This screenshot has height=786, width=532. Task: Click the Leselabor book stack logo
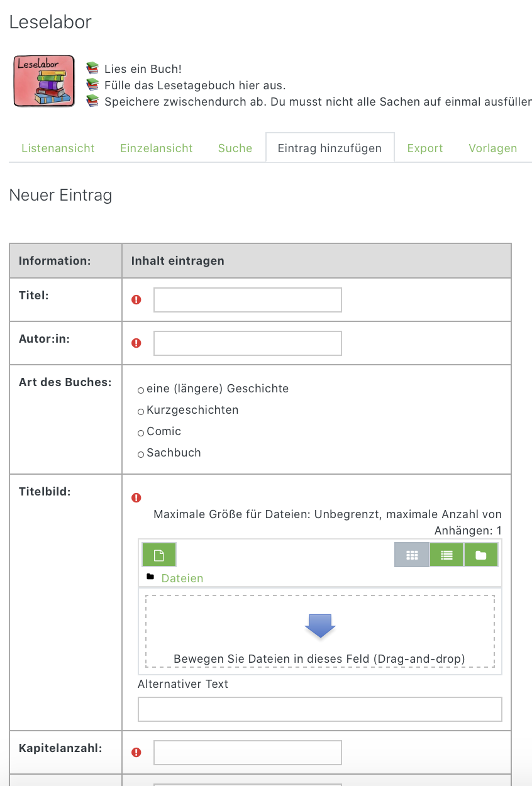click(44, 80)
